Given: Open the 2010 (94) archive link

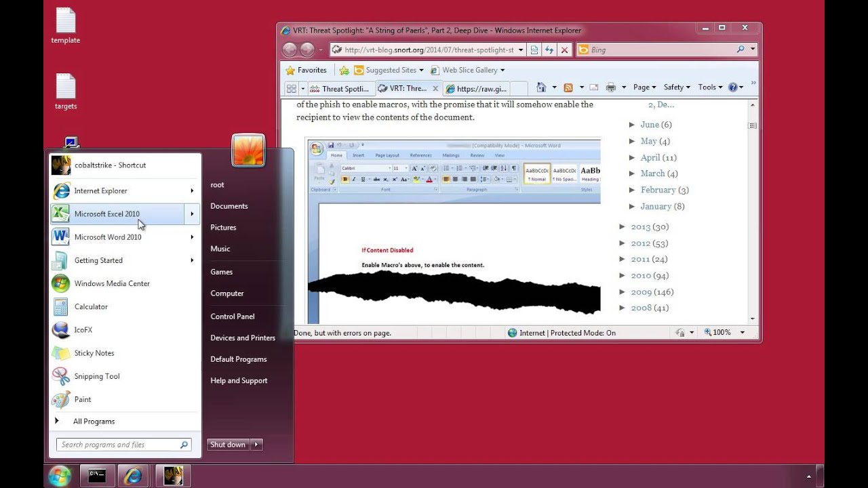Looking at the screenshot, I should 641,275.
